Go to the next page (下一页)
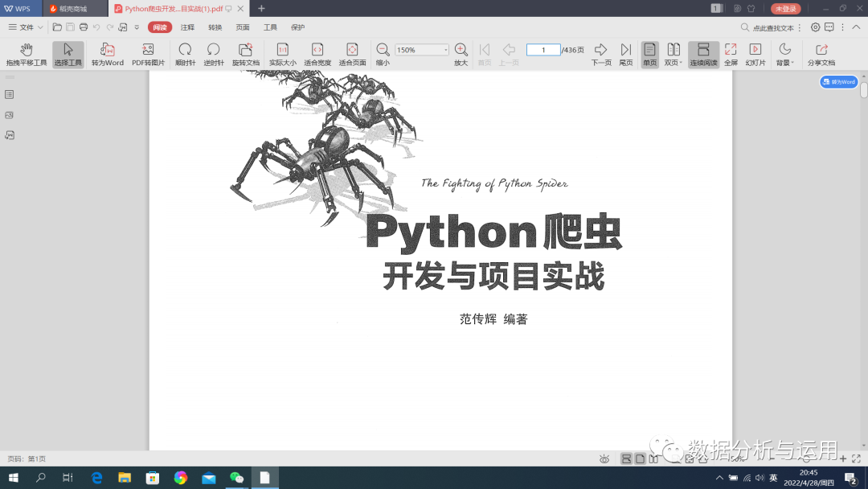This screenshot has height=489, width=868. click(x=600, y=54)
